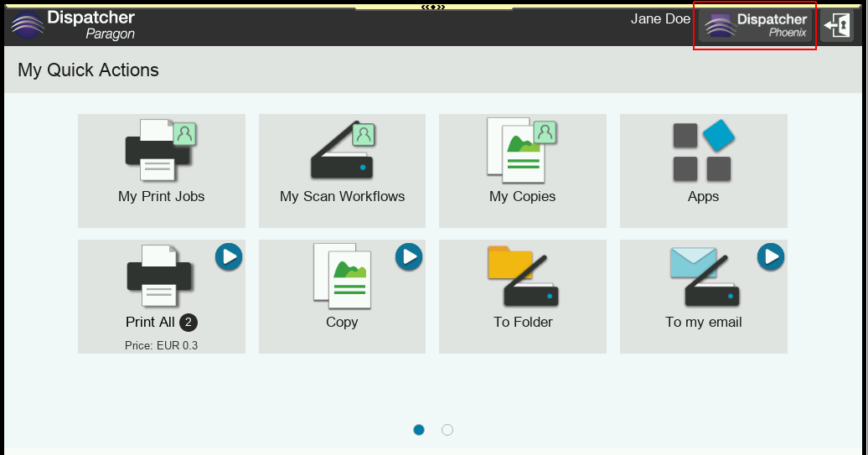
Task: Switch to Dispatcher Phoenix
Action: (x=755, y=25)
